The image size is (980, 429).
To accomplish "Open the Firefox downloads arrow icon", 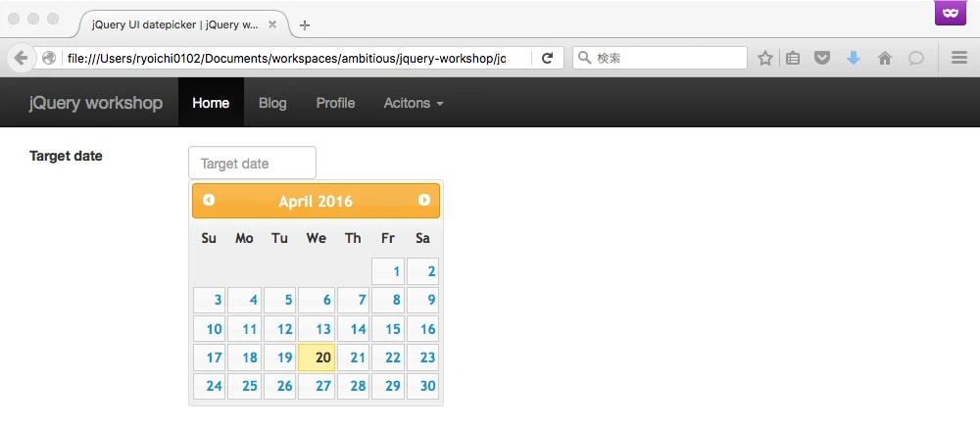I will [x=854, y=59].
